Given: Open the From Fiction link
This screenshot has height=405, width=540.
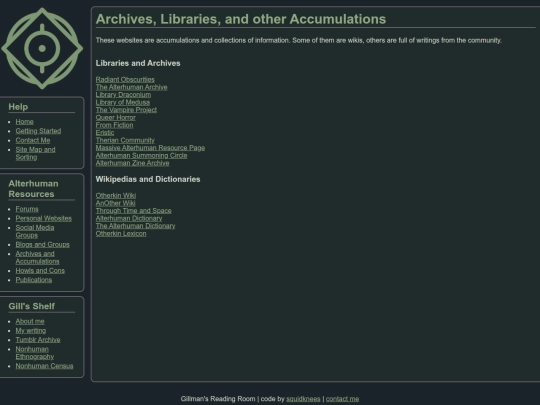Looking at the screenshot, I should 114,125.
